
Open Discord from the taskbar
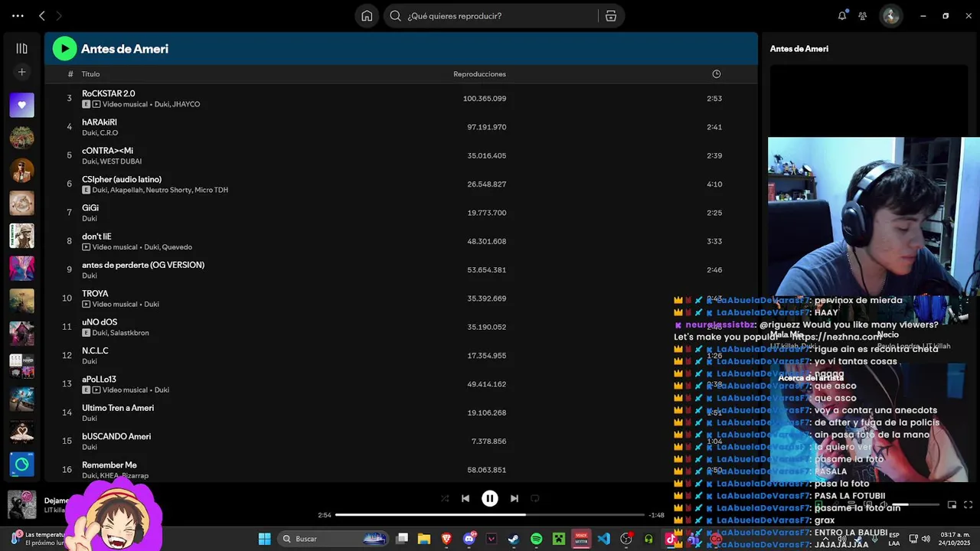click(469, 539)
